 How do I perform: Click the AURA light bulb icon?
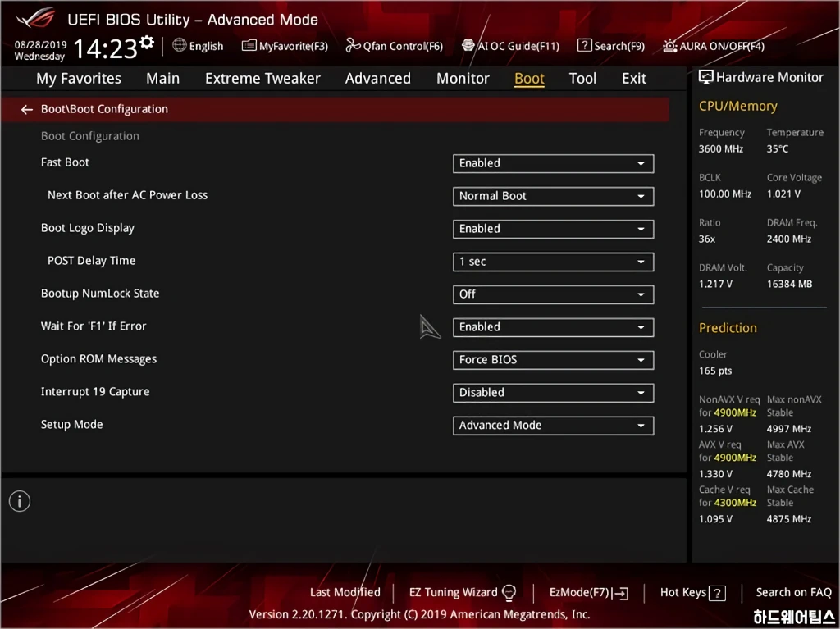coord(669,46)
